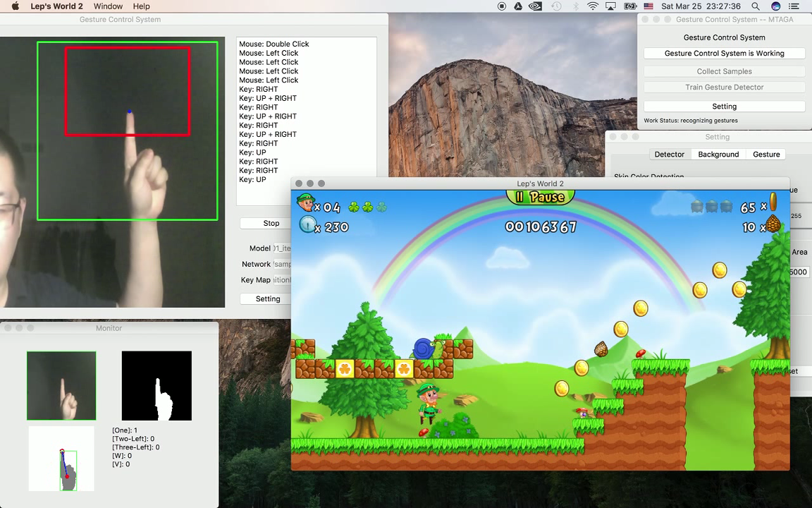Open the Window menu
Screen dimensions: 812x508
109,6
